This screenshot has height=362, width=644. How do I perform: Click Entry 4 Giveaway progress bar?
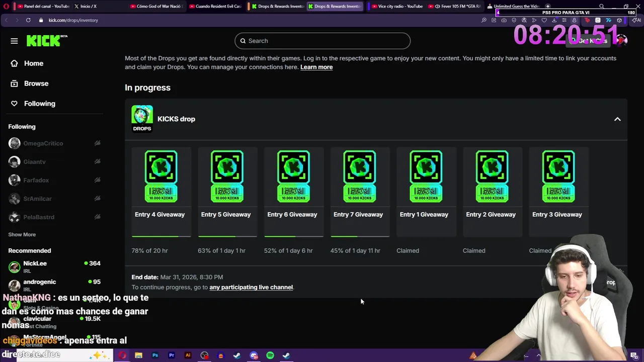click(x=161, y=236)
